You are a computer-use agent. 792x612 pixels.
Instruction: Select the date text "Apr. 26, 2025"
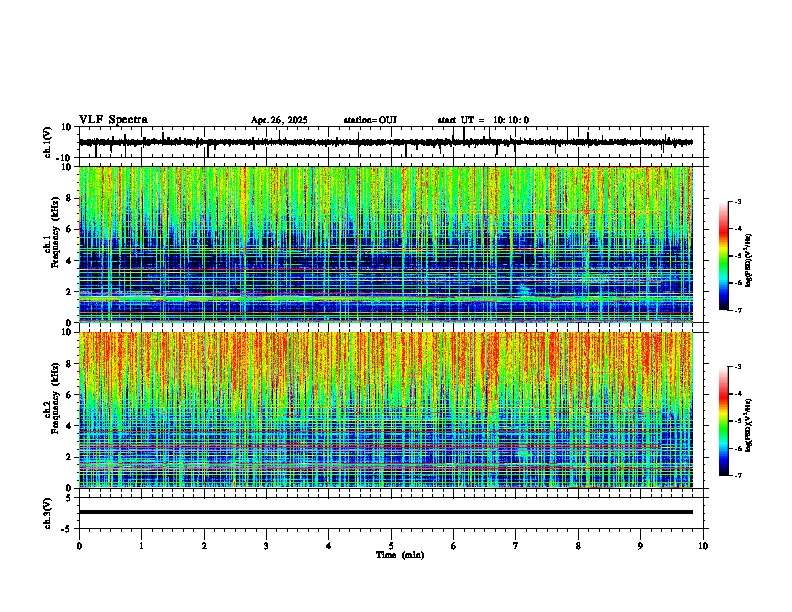click(279, 120)
